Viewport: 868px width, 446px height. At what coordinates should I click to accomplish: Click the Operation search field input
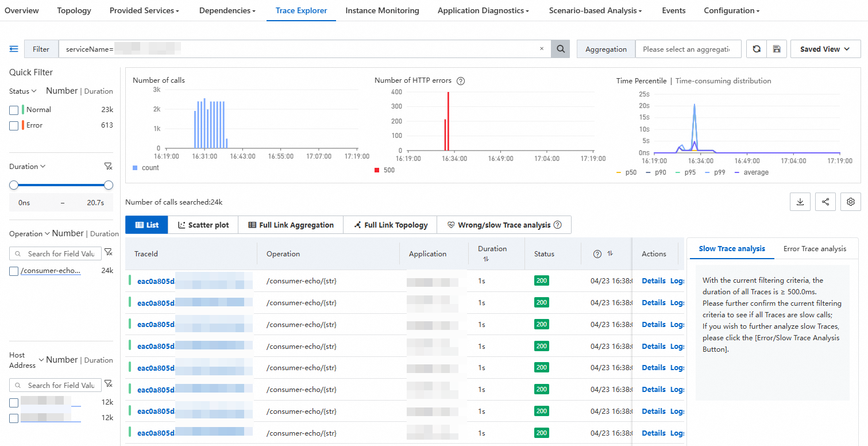[60, 254]
